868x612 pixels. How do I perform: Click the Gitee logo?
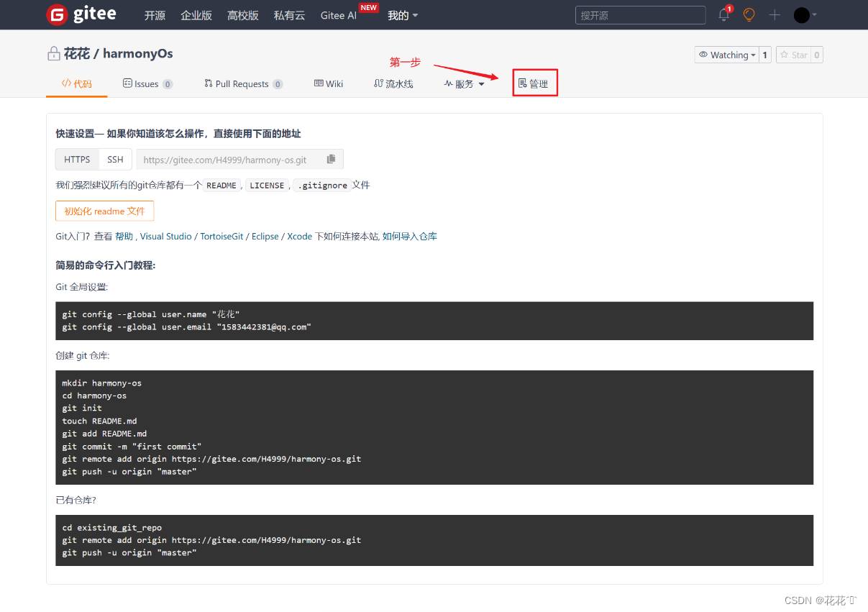[81, 14]
